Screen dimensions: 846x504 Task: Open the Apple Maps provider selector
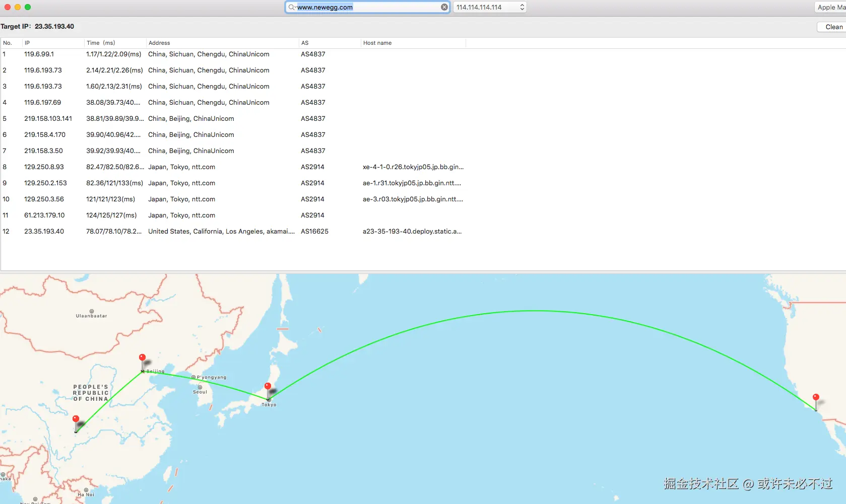point(830,7)
